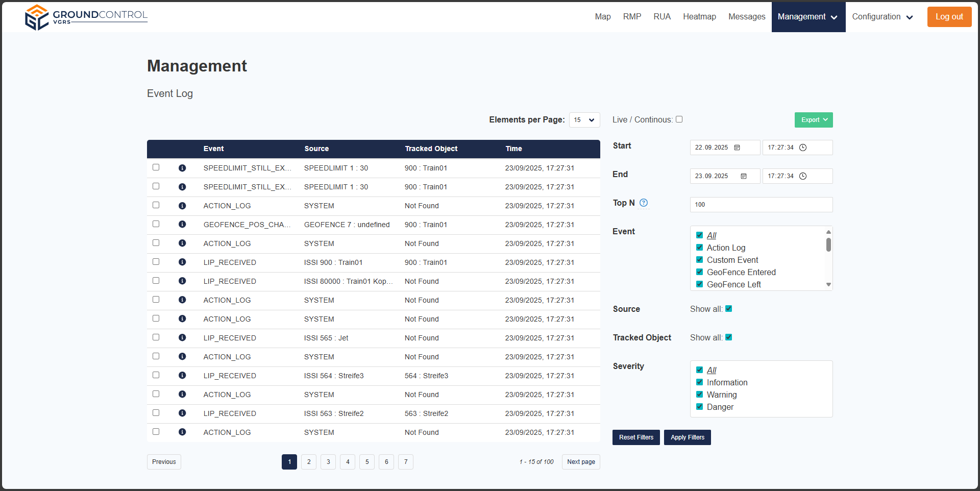Open the Messages menu item
Viewport: 980px width, 491px height.
point(746,17)
